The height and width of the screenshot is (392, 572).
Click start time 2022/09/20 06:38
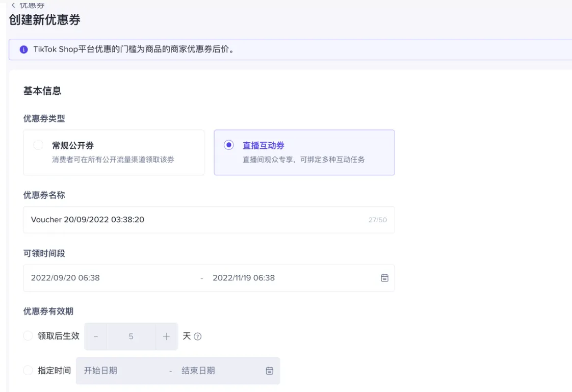[x=65, y=278]
